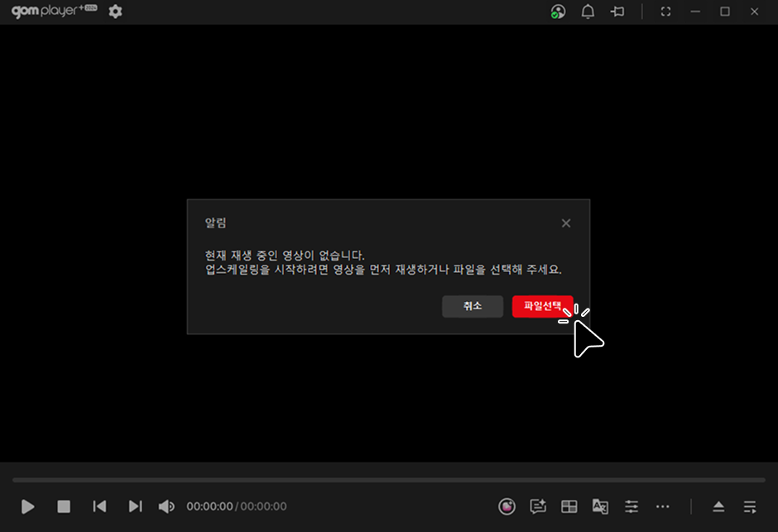Skip to the next track
This screenshot has height=532, width=778.
136,506
